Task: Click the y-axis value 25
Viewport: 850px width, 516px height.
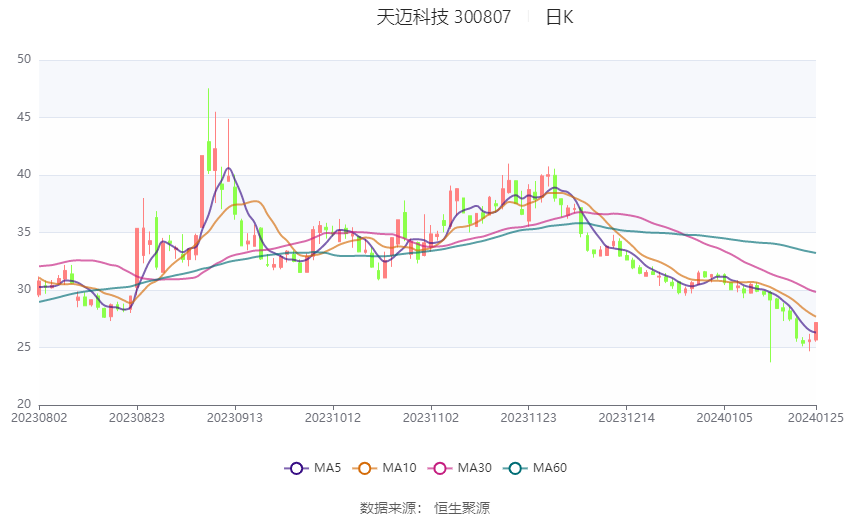Action: 24,346
